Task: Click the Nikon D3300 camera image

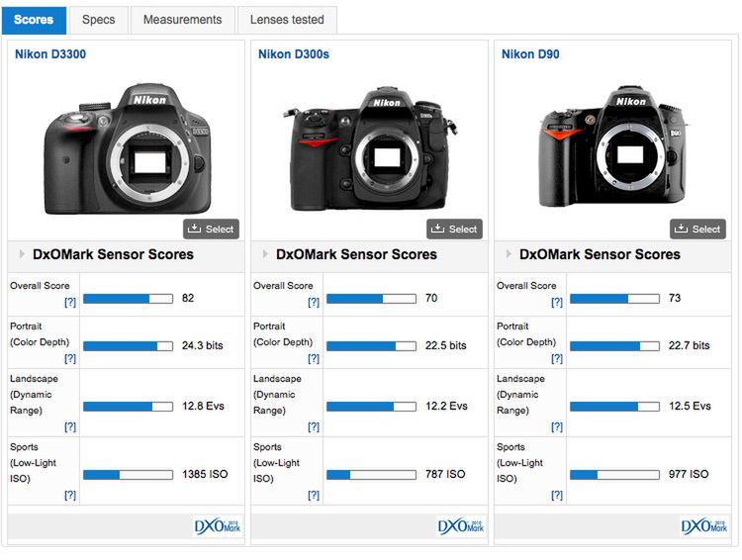Action: 128,149
